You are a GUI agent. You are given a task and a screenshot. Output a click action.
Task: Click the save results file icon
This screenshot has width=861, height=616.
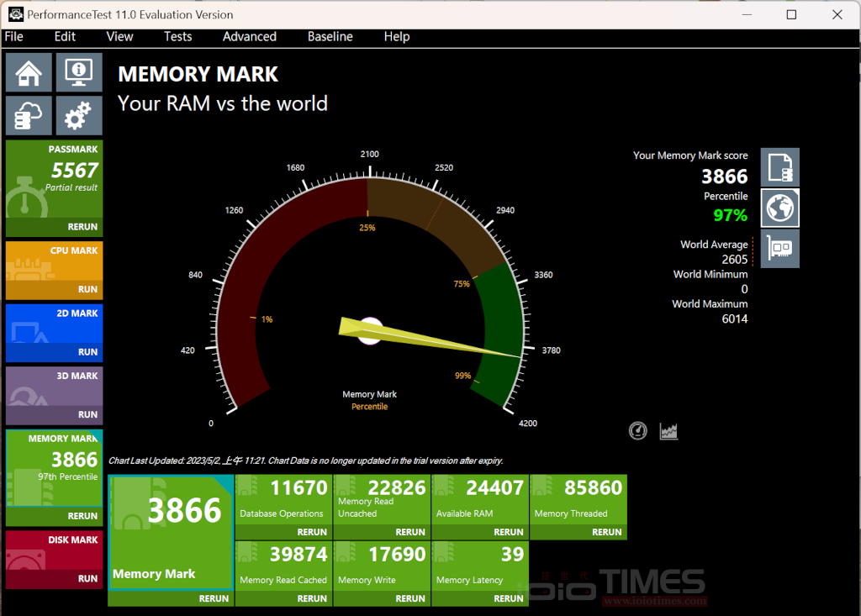[x=779, y=167]
